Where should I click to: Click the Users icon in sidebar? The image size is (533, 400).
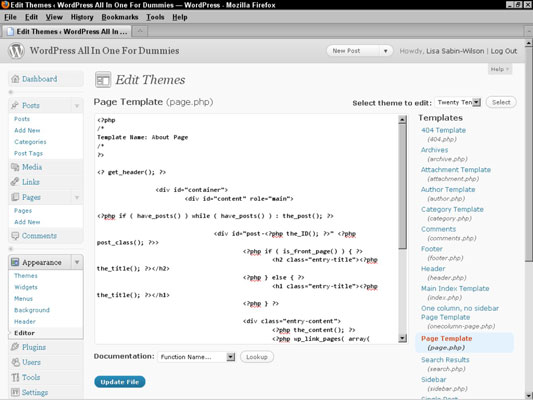coord(15,362)
